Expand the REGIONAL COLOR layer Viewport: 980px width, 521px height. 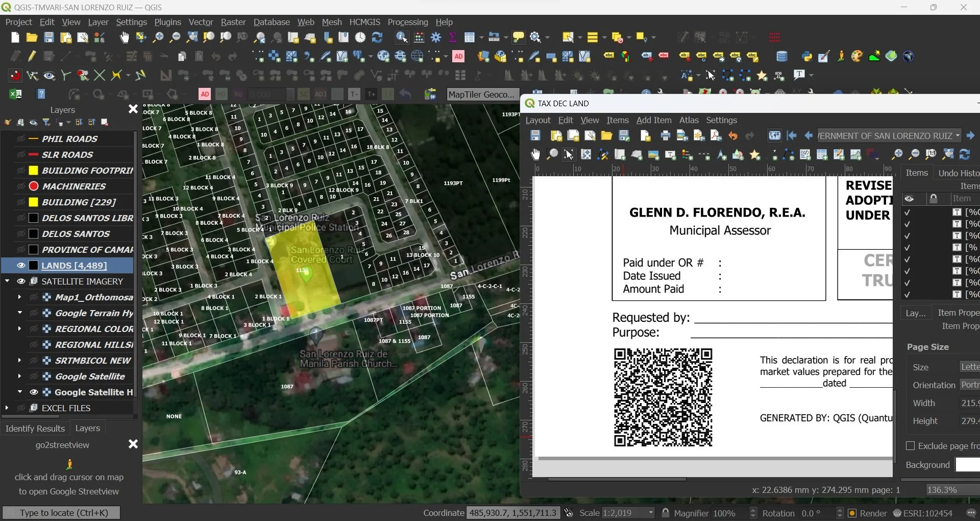pyautogui.click(x=19, y=329)
